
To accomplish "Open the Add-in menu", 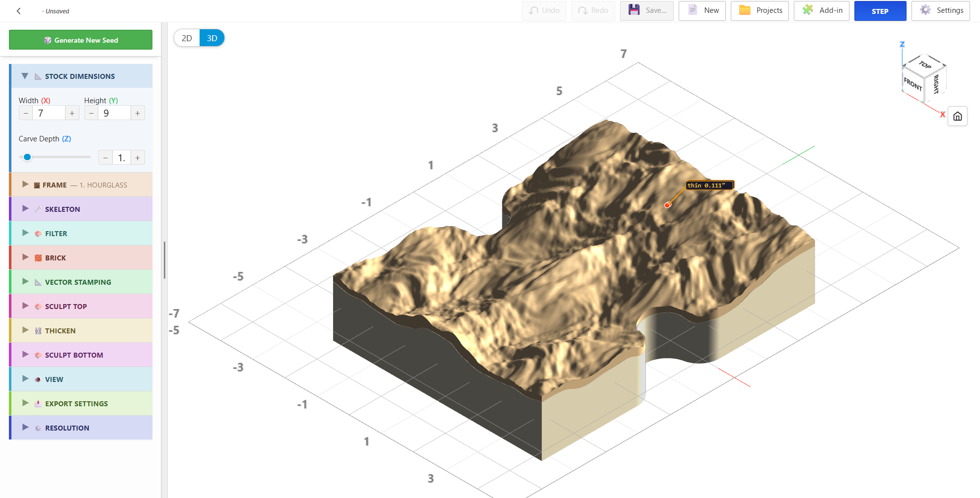I will [x=822, y=10].
